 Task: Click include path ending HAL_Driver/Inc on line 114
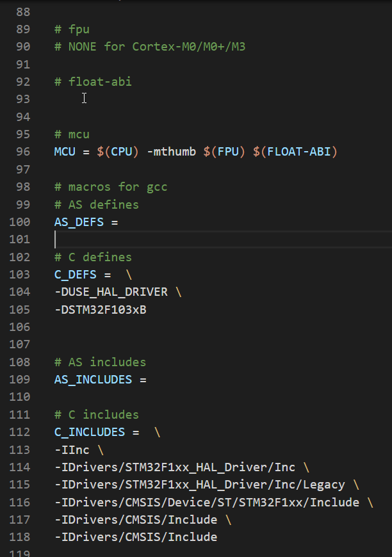pyautogui.click(x=174, y=467)
